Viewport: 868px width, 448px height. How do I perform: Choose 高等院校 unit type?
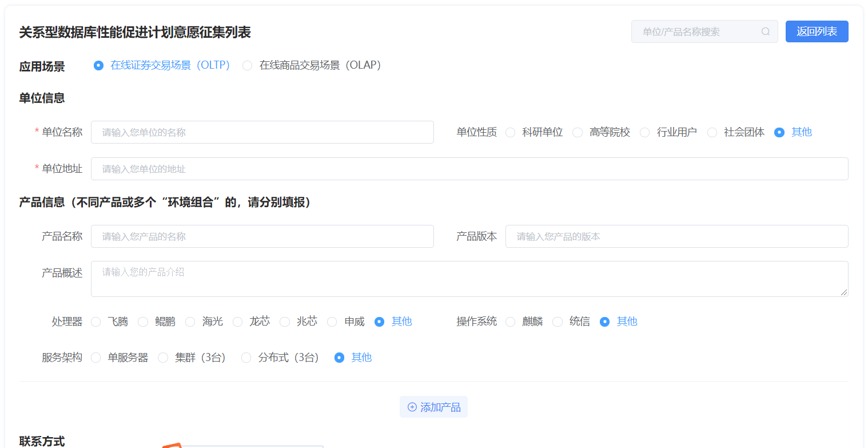coord(578,132)
